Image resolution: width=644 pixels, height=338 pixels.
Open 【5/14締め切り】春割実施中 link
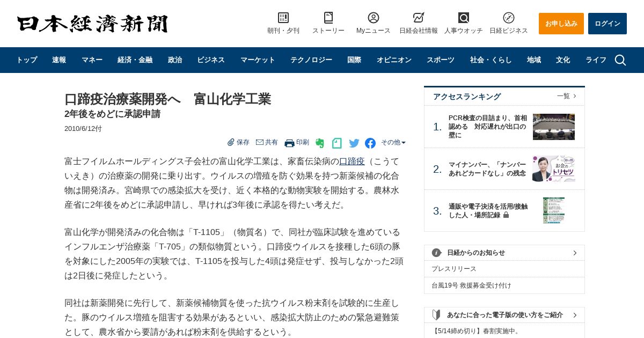[x=475, y=331]
